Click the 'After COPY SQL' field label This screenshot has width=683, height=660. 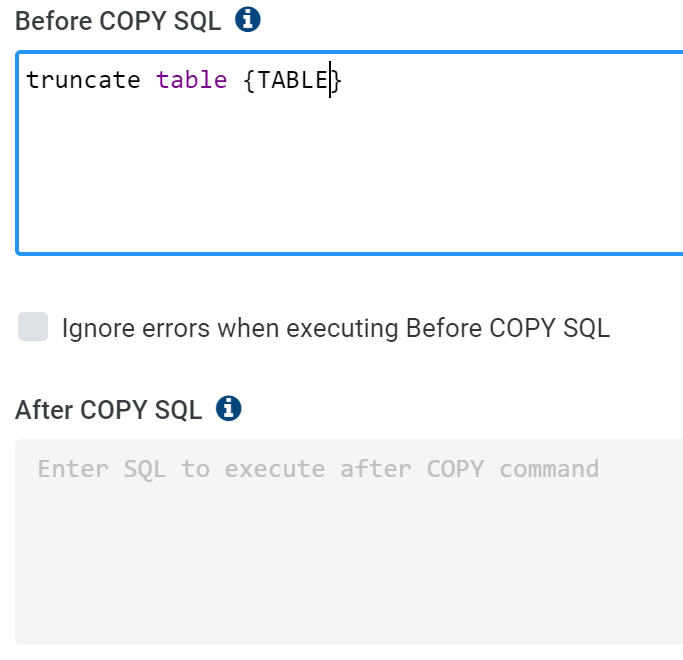(108, 410)
